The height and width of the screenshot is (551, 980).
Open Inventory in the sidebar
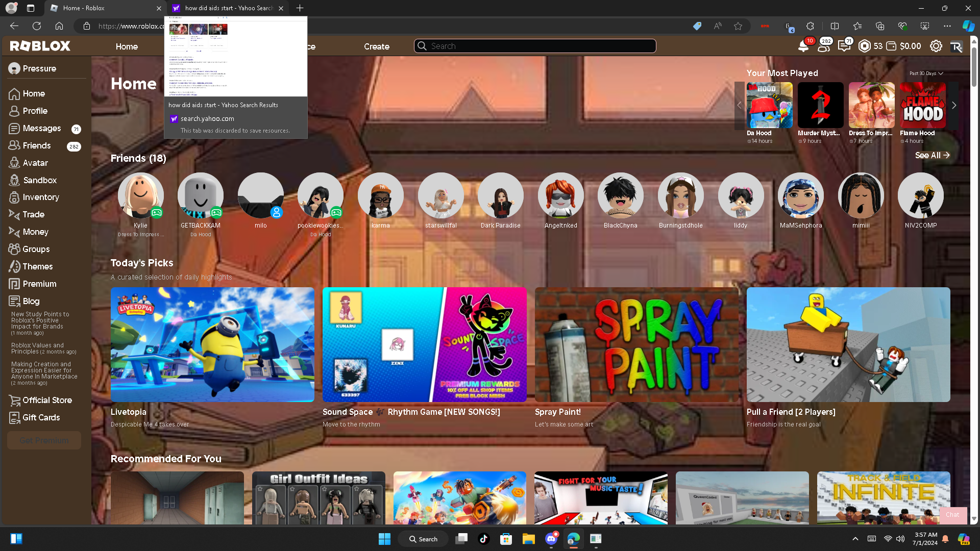[x=41, y=197]
